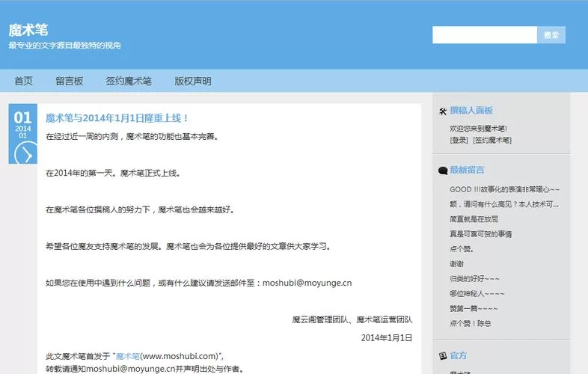Open comment 额，请问有什么意见

[x=504, y=204]
